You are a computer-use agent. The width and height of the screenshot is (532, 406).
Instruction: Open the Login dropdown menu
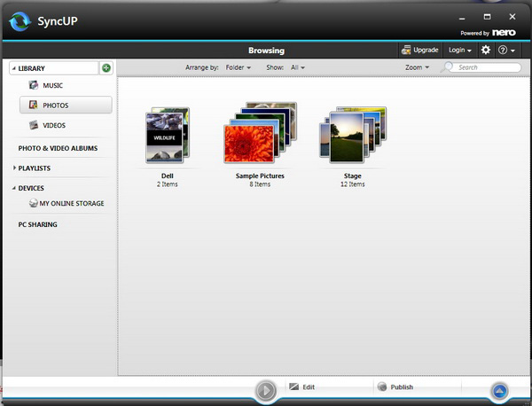pos(459,51)
